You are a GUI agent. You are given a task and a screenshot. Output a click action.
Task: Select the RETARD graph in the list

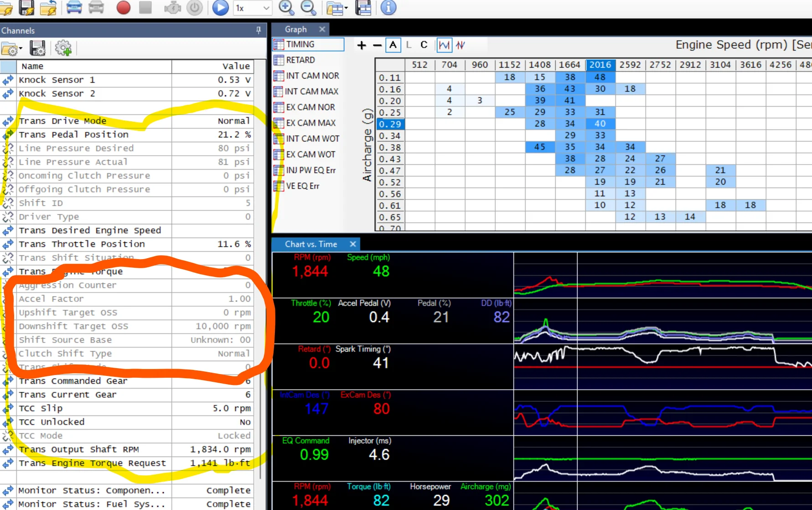click(x=295, y=60)
